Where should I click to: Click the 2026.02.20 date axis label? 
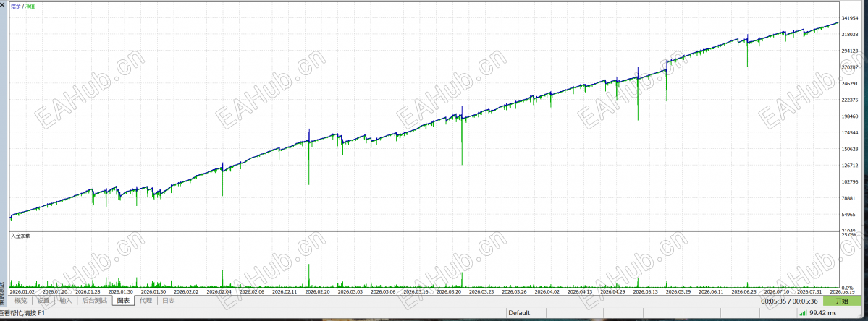(317, 291)
